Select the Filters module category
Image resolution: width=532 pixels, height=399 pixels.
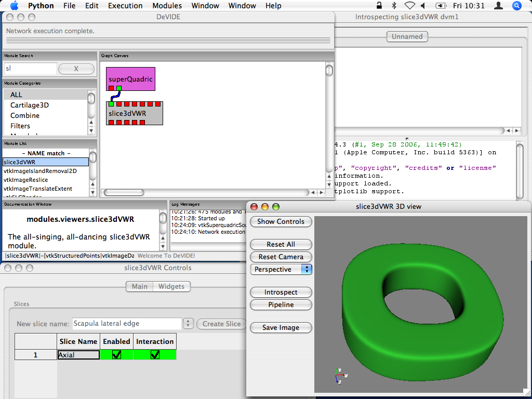click(46, 126)
